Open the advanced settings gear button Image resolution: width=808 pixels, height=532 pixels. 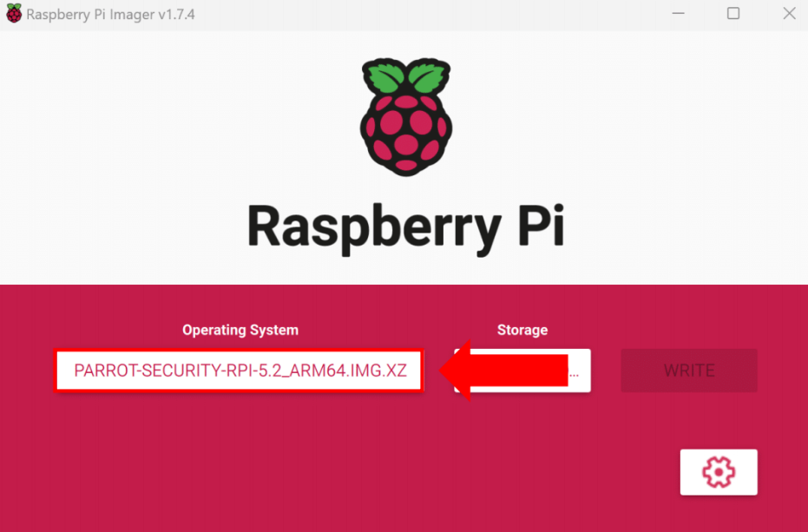pos(719,472)
